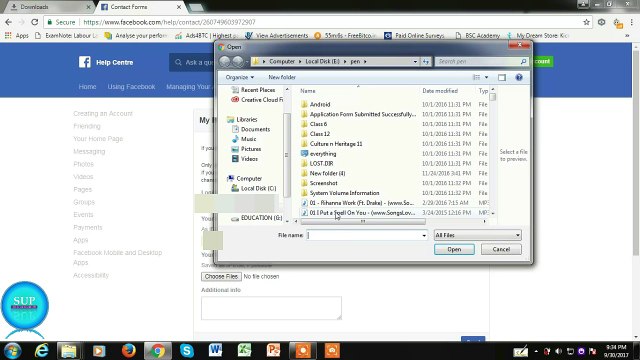640x360 pixels.
Task: Select the Class 12 folder
Action: (x=320, y=134)
